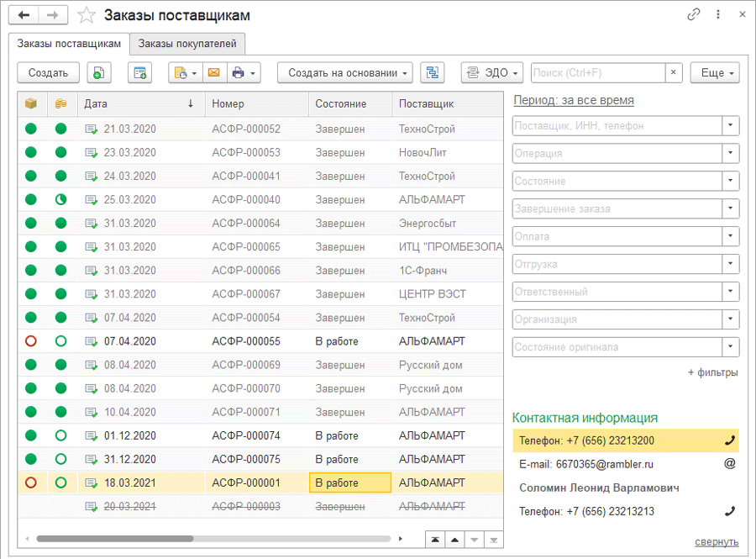Viewport: 756px width, 559px height.
Task: Click the green calendar list icon in toolbar
Action: (139, 73)
